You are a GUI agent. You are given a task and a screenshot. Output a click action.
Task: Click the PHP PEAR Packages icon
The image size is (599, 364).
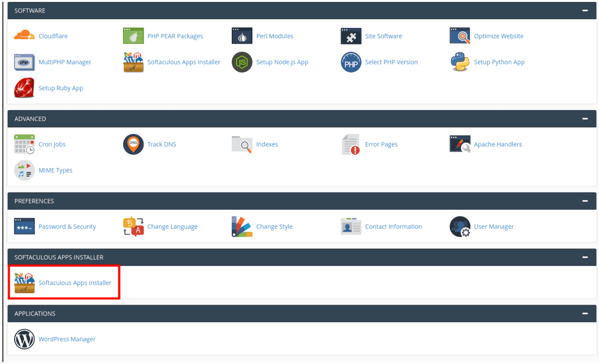(x=134, y=36)
